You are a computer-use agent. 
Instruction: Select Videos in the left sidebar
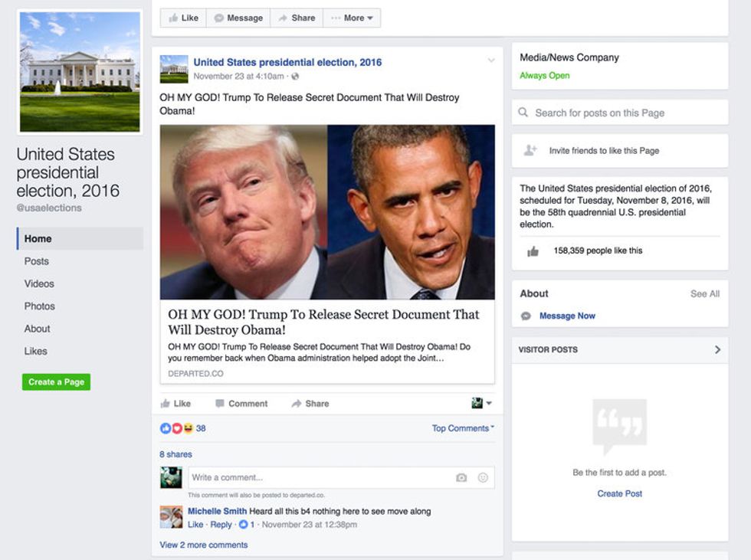(39, 283)
